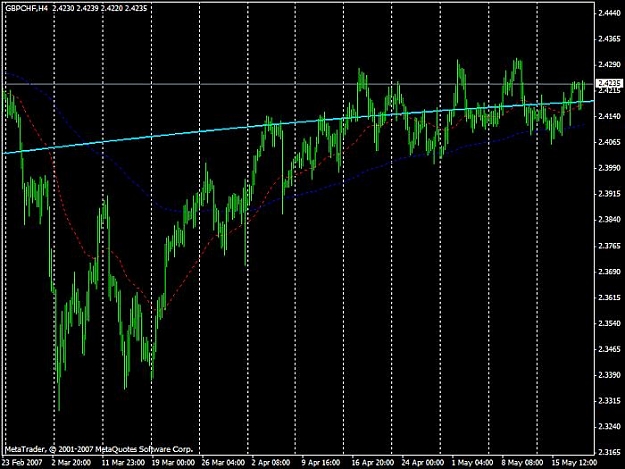Click the 26 Mar 04:00 time label

click(x=223, y=463)
